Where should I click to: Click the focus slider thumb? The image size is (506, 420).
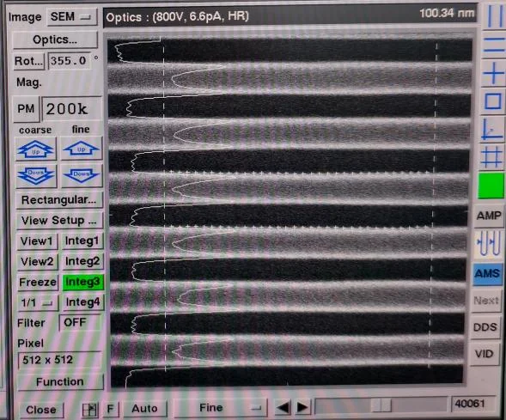[381, 405]
